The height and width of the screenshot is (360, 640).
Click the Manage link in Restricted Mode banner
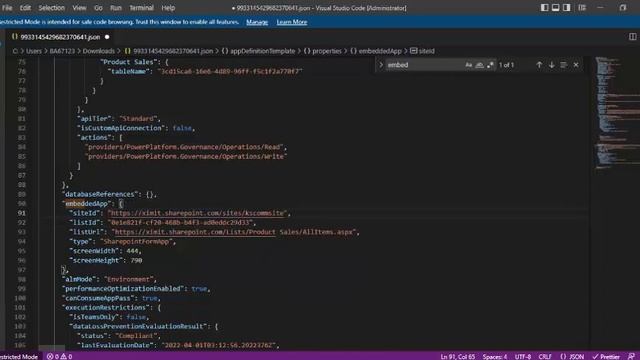click(x=257, y=22)
